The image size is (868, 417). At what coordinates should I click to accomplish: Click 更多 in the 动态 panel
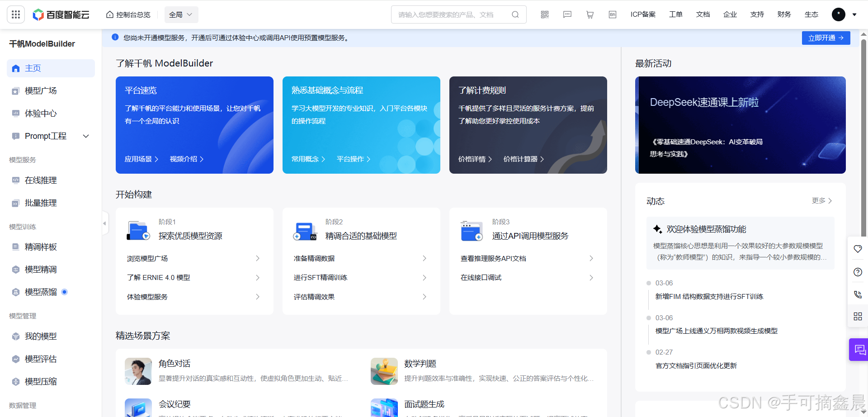pos(822,201)
